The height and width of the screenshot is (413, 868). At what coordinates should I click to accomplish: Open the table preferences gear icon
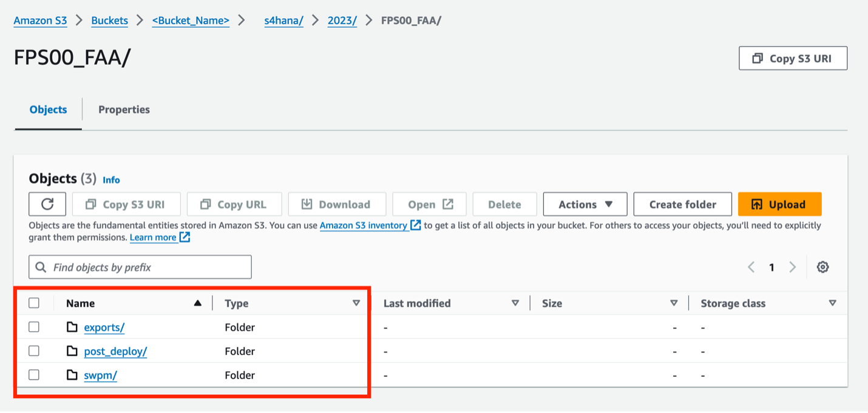[822, 267]
